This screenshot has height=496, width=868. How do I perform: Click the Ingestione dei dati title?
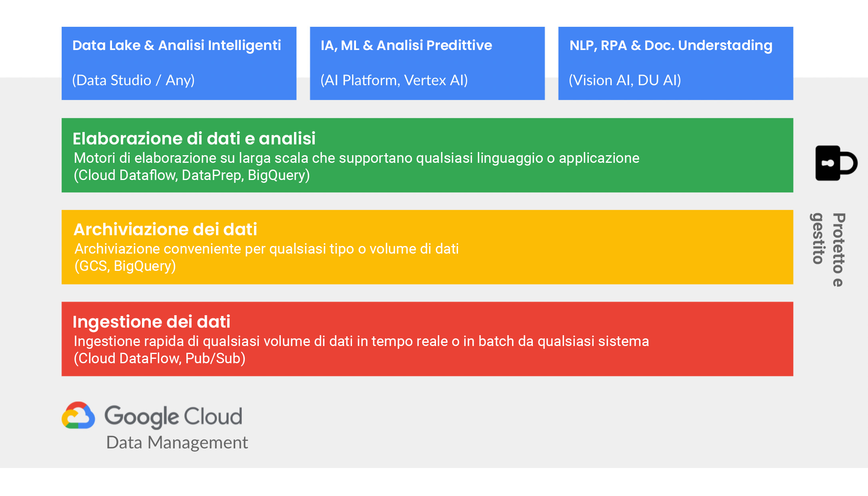coord(151,322)
